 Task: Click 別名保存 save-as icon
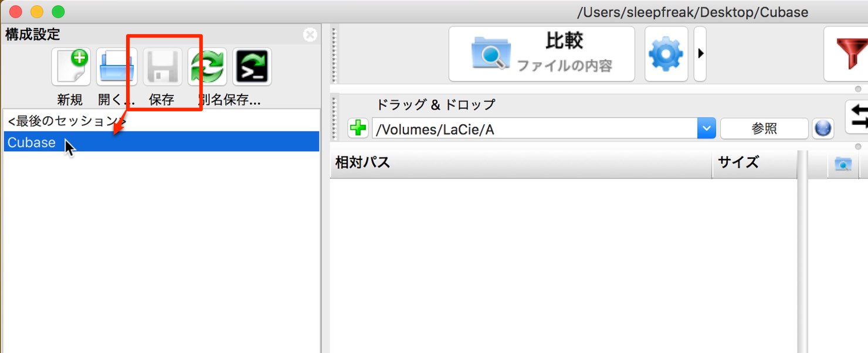click(207, 67)
